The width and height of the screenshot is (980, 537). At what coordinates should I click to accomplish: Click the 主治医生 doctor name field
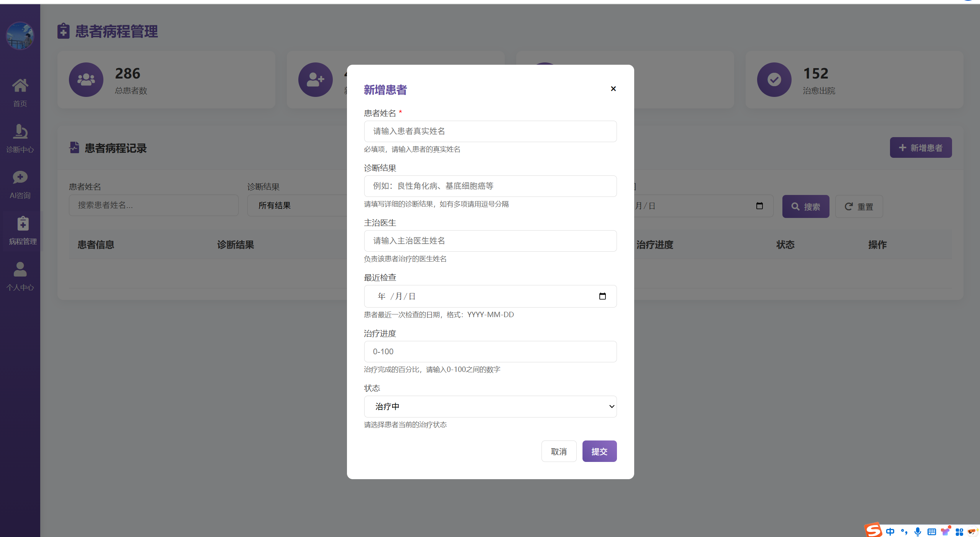point(490,241)
